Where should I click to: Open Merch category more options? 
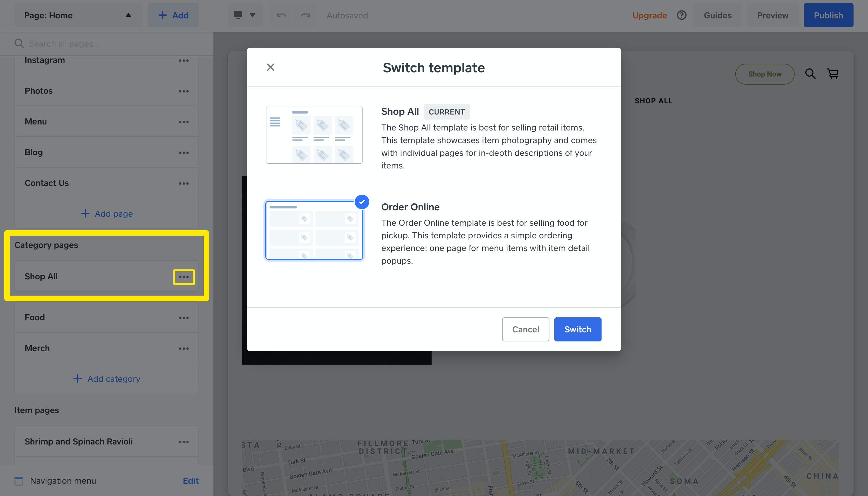pos(184,348)
